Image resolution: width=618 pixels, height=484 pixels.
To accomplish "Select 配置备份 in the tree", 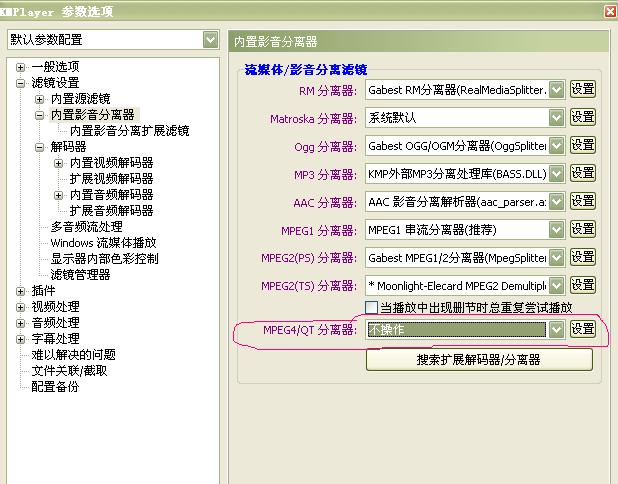I will click(54, 387).
